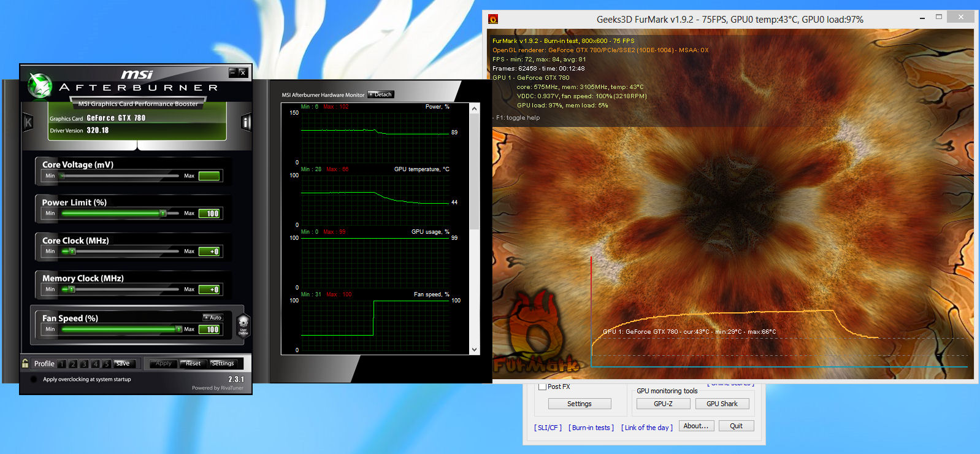
Task: Click the Power Limit value field
Action: 209,214
